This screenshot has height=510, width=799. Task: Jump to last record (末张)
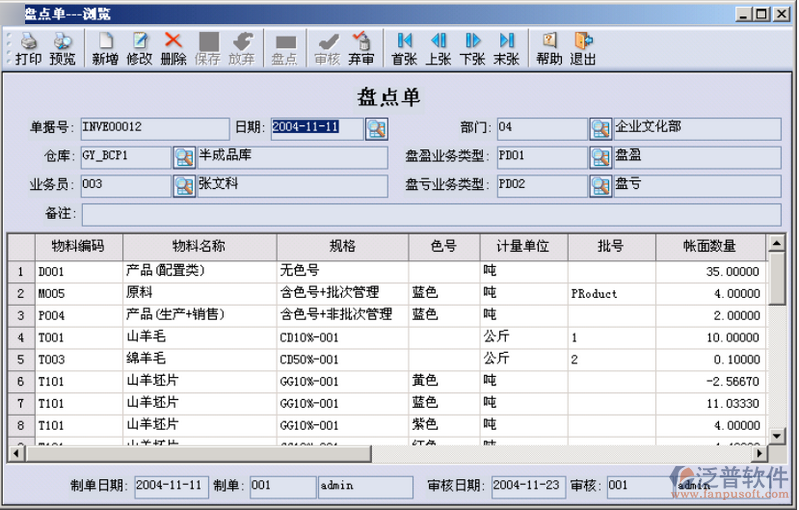(x=506, y=47)
